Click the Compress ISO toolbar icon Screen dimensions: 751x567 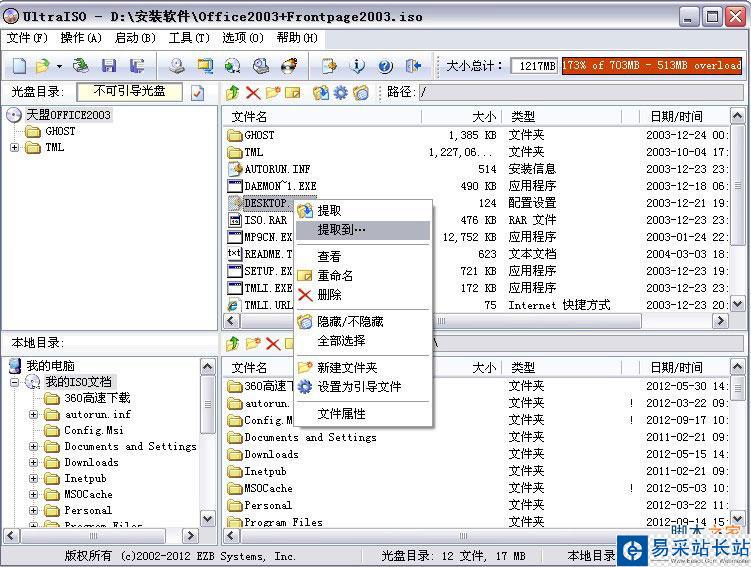coord(205,66)
